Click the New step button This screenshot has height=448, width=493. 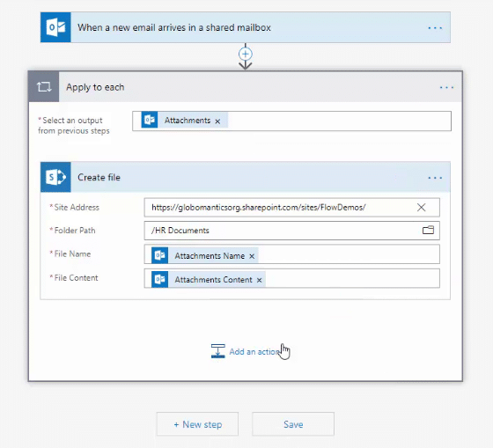197,424
